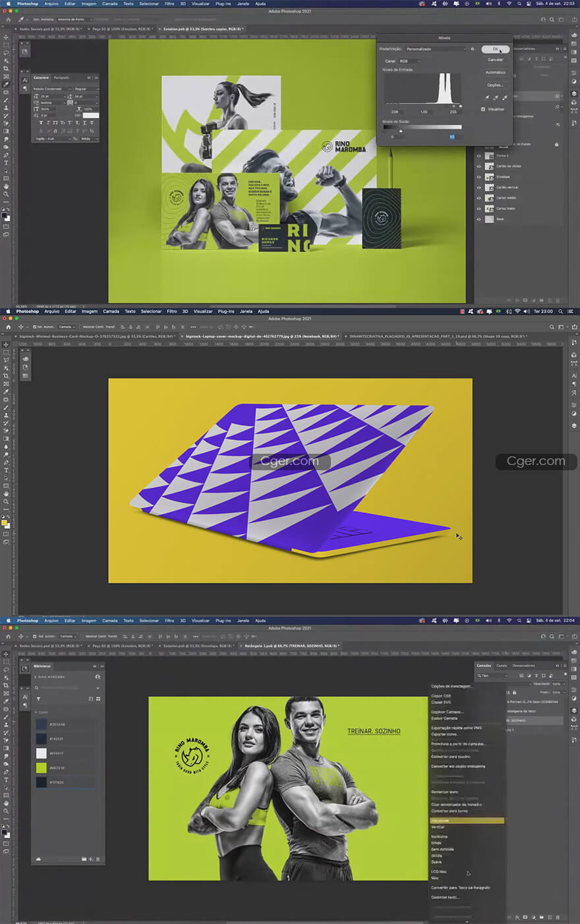Viewport: 580px width, 924px height.
Task: Choose Rasterizar texto from the context menu
Action: click(445, 792)
